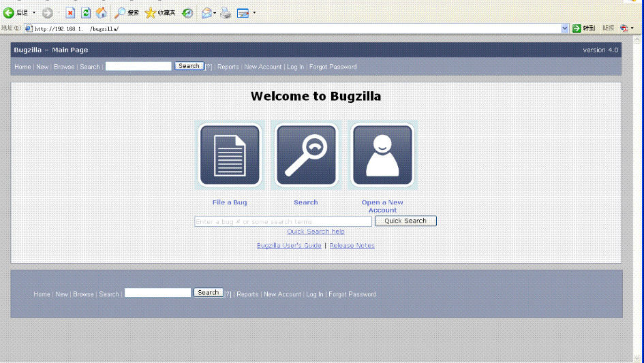Click New Account in the footer navigation

(x=282, y=294)
